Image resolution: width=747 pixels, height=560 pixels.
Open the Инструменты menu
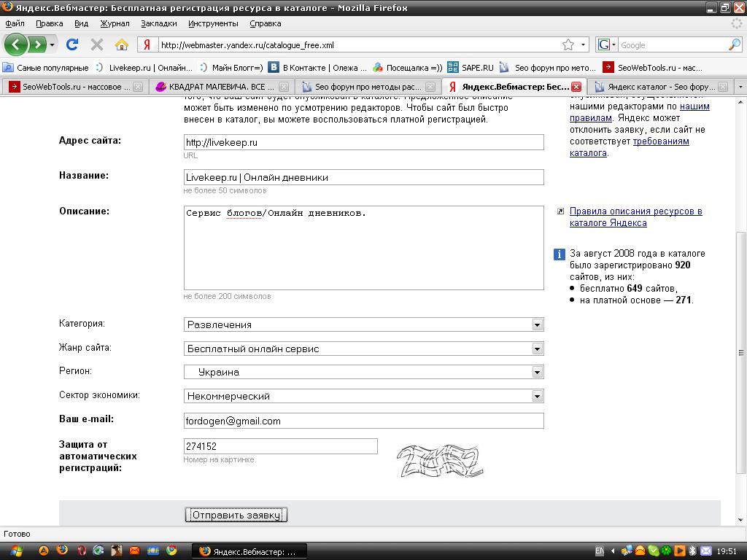213,23
